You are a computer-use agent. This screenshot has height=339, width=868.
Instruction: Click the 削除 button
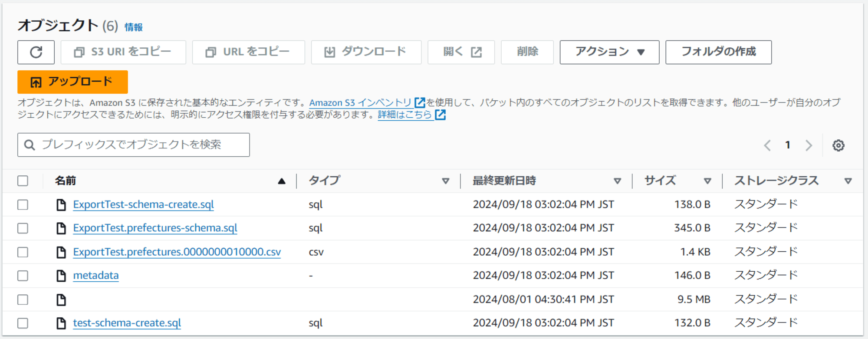coord(527,52)
